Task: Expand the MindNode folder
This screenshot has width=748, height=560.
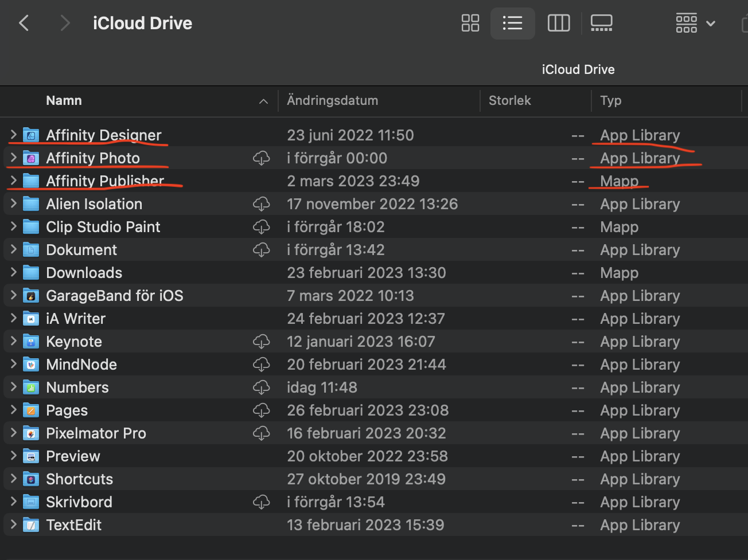Action: pos(13,364)
